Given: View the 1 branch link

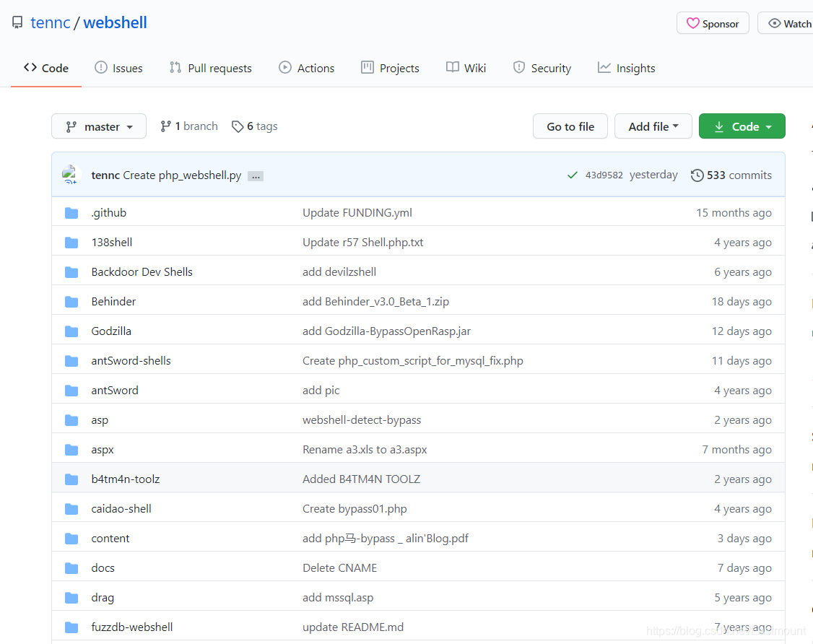Looking at the screenshot, I should [x=188, y=126].
